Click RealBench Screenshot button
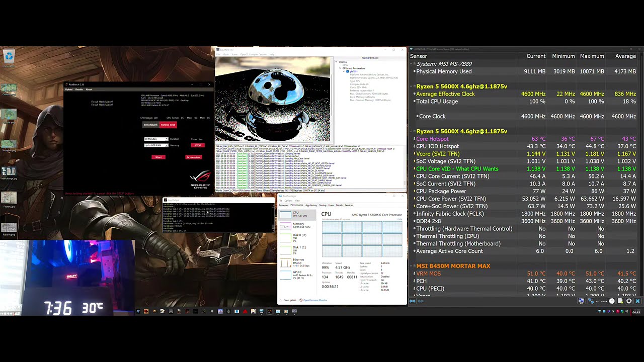 [x=194, y=157]
